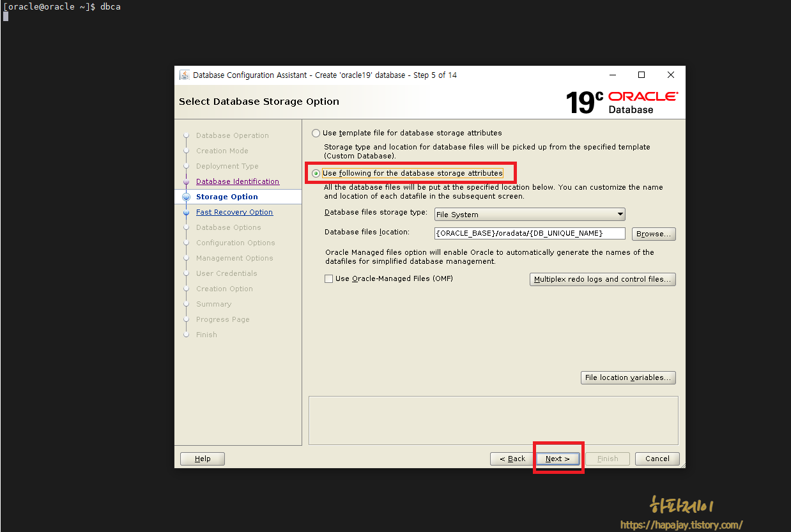Open Database files storage type dropdown
The width and height of the screenshot is (791, 532).
point(530,215)
